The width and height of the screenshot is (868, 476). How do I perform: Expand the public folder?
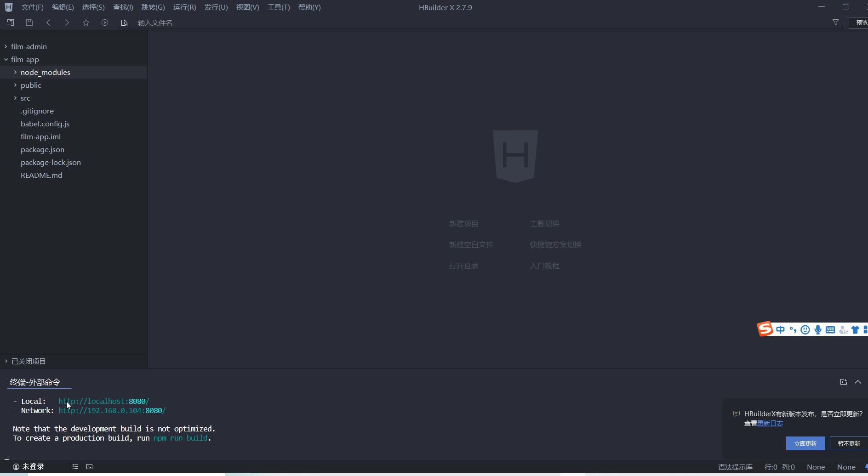[15, 85]
